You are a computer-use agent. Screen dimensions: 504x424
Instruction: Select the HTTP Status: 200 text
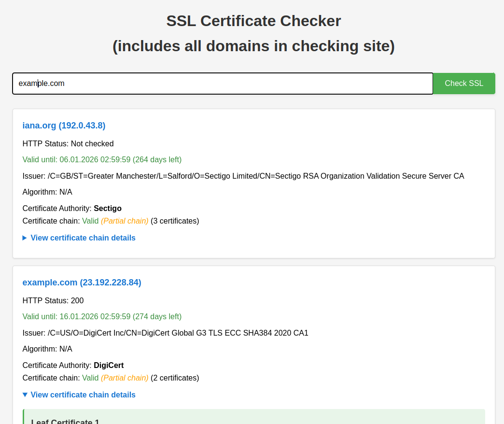tap(53, 300)
